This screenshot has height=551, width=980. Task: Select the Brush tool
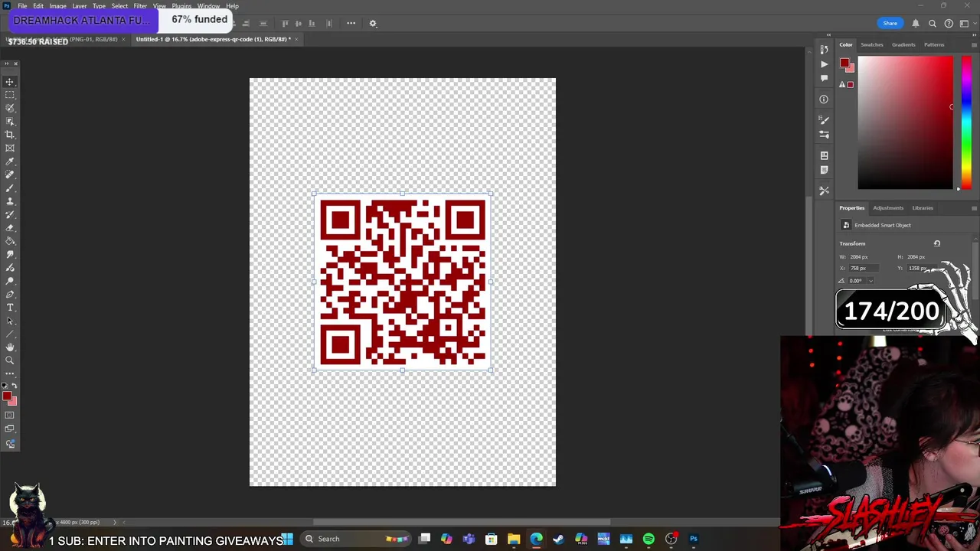click(x=10, y=188)
